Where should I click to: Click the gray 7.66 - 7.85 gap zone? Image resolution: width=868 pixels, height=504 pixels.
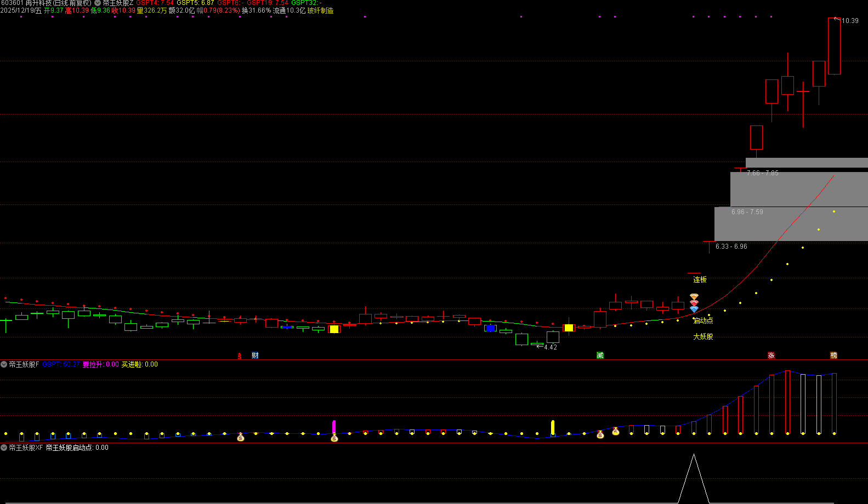click(799, 189)
